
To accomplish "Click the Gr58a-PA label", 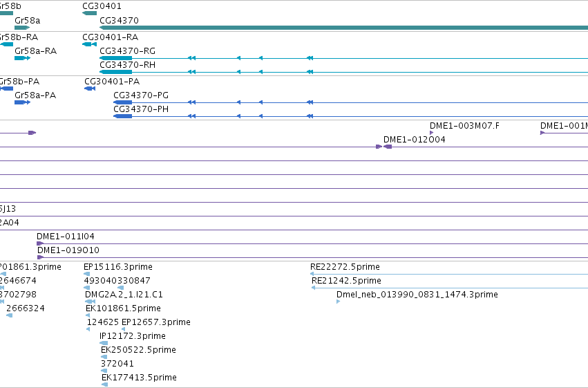I will [35, 95].
